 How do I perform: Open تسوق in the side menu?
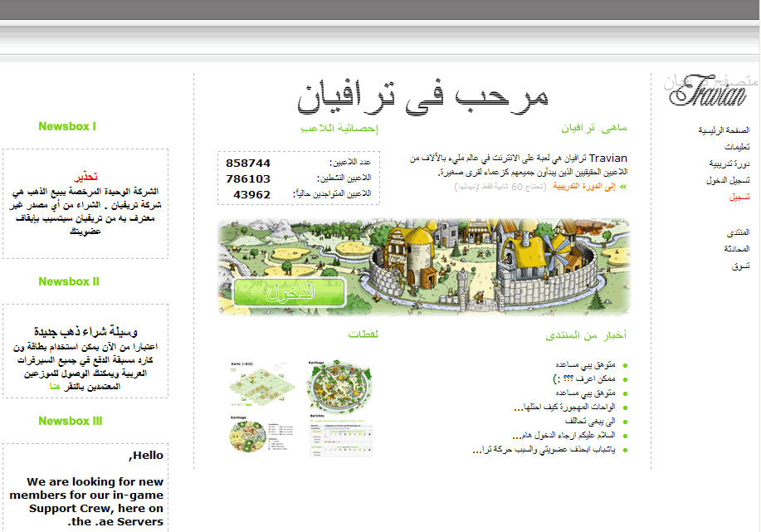[740, 266]
